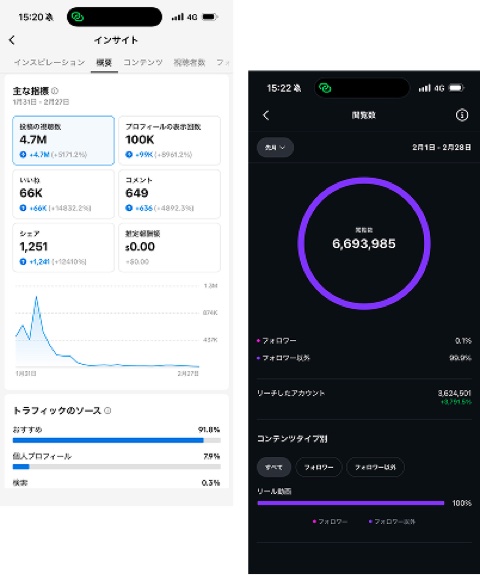Image resolution: width=480 pixels, height=575 pixels.
Task: Tap the 3,624,501 reached accounts value
Action: [454, 393]
